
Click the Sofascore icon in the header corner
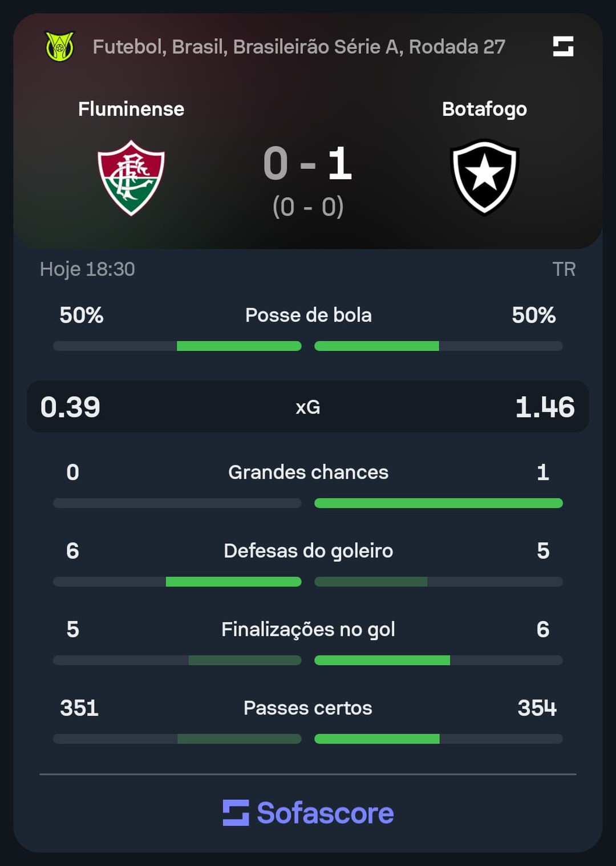click(x=563, y=46)
